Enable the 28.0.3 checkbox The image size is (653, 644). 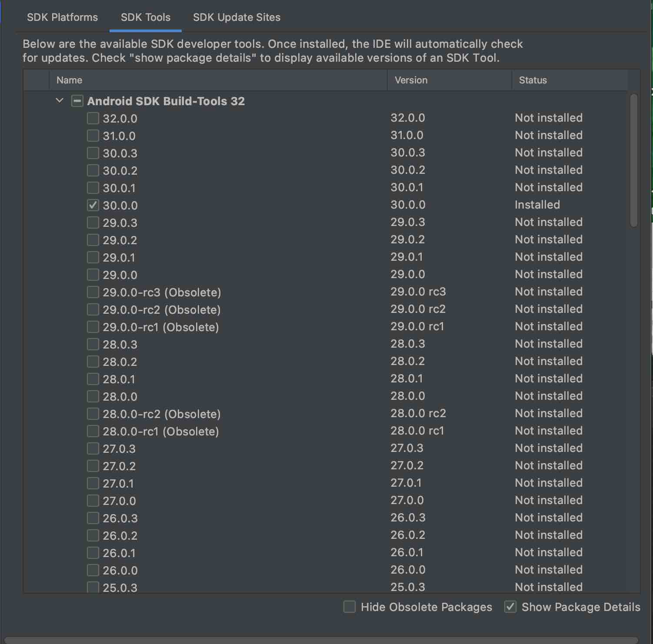point(93,344)
